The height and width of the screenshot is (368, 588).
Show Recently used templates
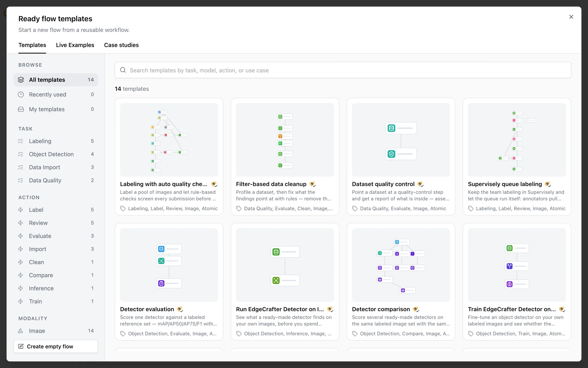56,94
